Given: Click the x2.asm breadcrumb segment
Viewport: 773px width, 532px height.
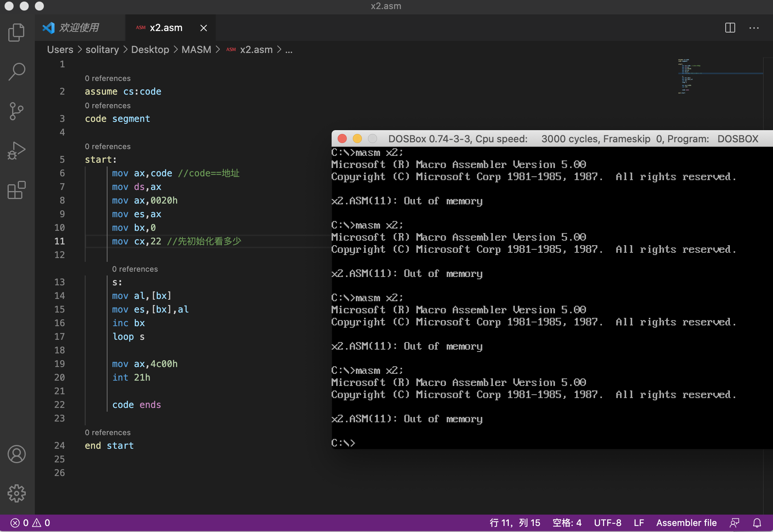Looking at the screenshot, I should (x=256, y=50).
